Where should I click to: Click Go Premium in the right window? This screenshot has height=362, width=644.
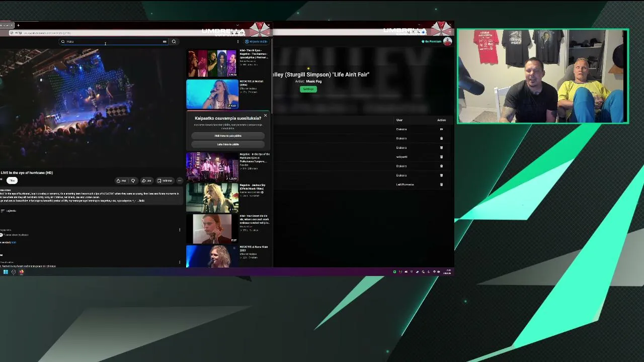click(431, 42)
